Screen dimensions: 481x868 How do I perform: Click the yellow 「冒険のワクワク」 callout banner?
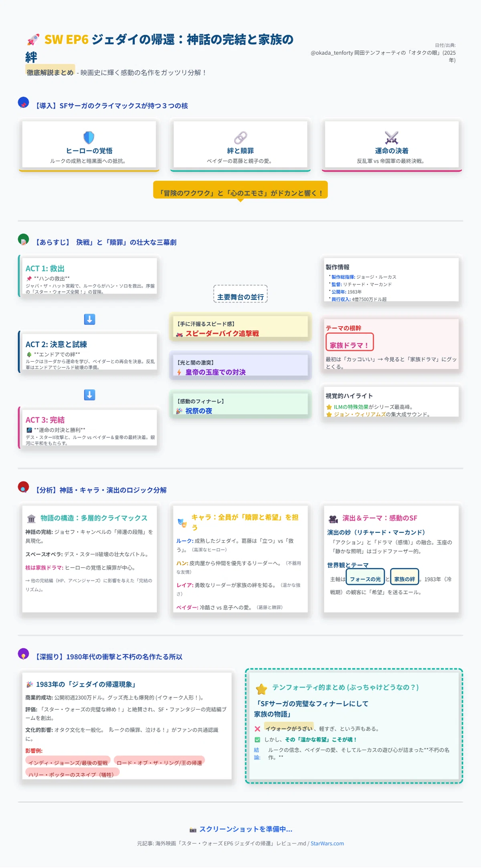[x=240, y=190]
